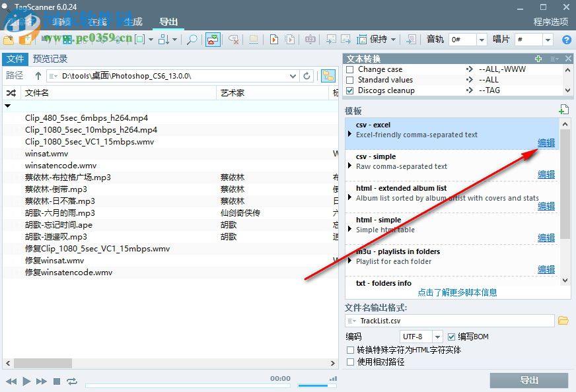Open the path dropdown arrow
Image resolution: width=576 pixels, height=392 pixels.
(x=293, y=75)
